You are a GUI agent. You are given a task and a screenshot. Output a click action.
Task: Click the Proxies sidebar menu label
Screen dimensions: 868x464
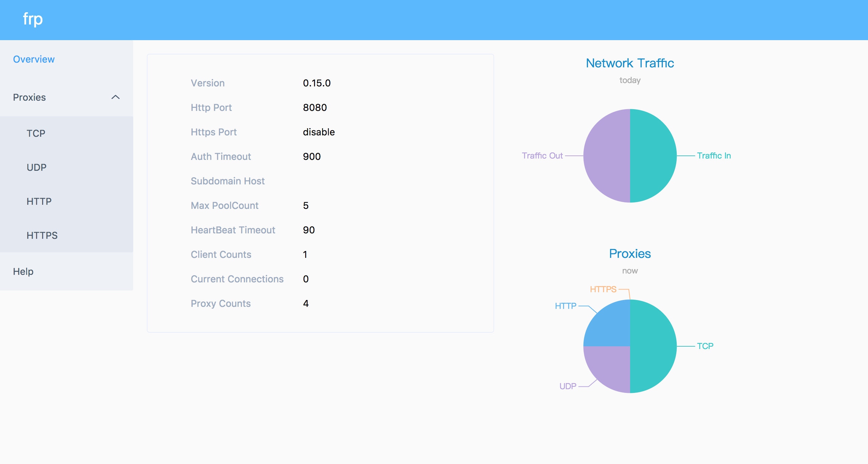[x=29, y=97]
